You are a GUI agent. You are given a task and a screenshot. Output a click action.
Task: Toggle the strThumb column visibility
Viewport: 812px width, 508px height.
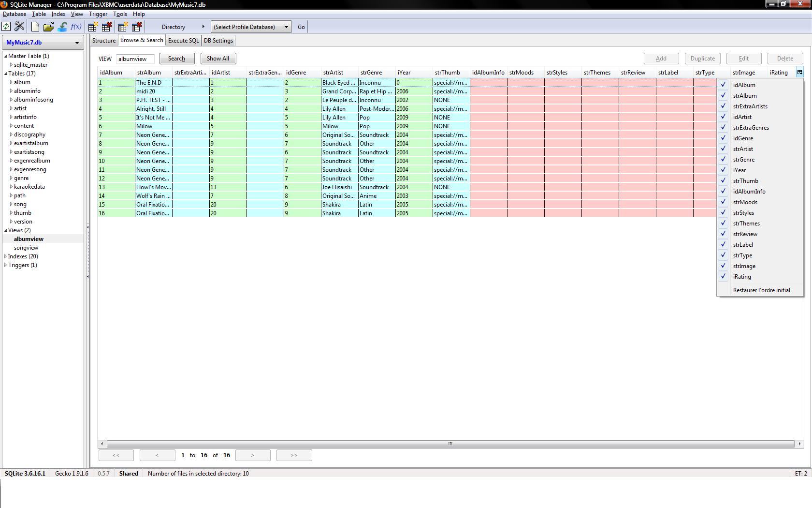tap(724, 180)
